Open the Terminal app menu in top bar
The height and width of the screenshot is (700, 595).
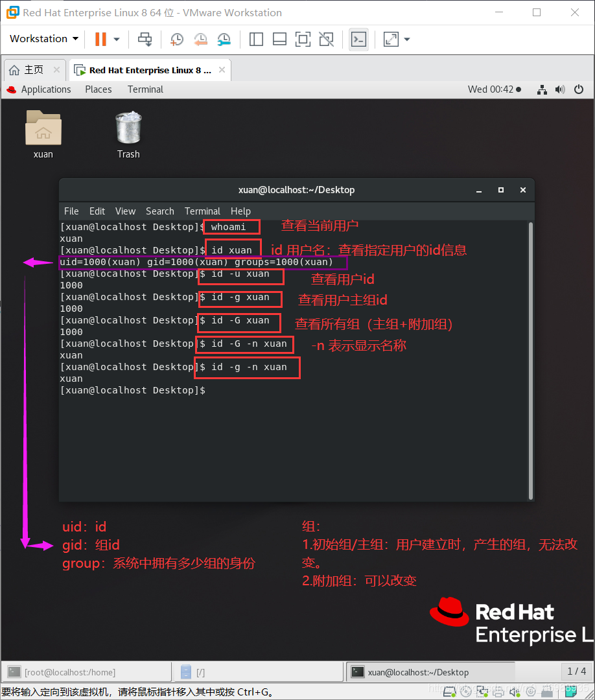click(x=145, y=89)
